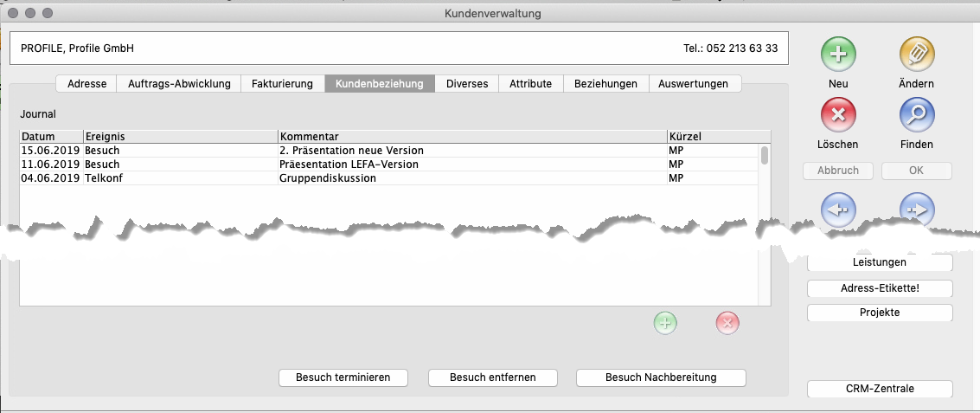Switch to the Adresse tab

pyautogui.click(x=86, y=84)
